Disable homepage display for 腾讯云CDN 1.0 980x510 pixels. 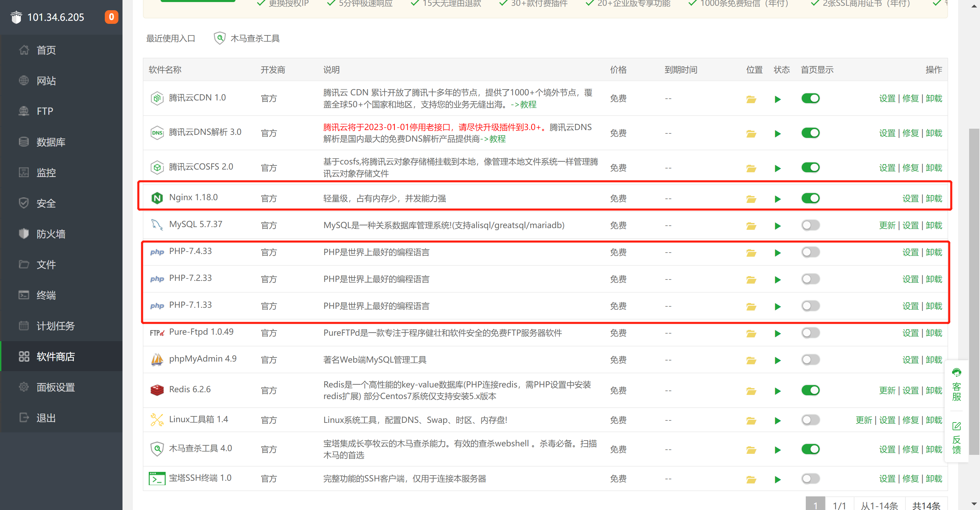810,98
